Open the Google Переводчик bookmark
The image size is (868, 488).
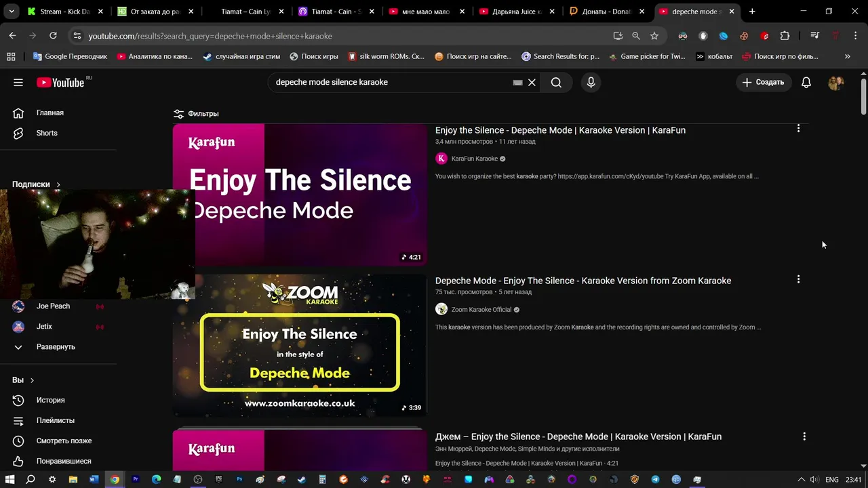coord(70,56)
